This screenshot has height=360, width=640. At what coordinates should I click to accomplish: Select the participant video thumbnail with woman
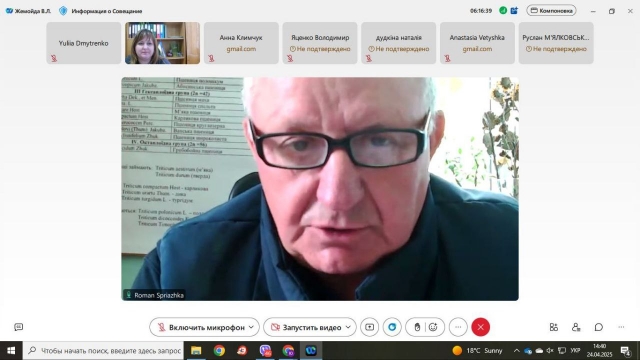[x=162, y=43]
